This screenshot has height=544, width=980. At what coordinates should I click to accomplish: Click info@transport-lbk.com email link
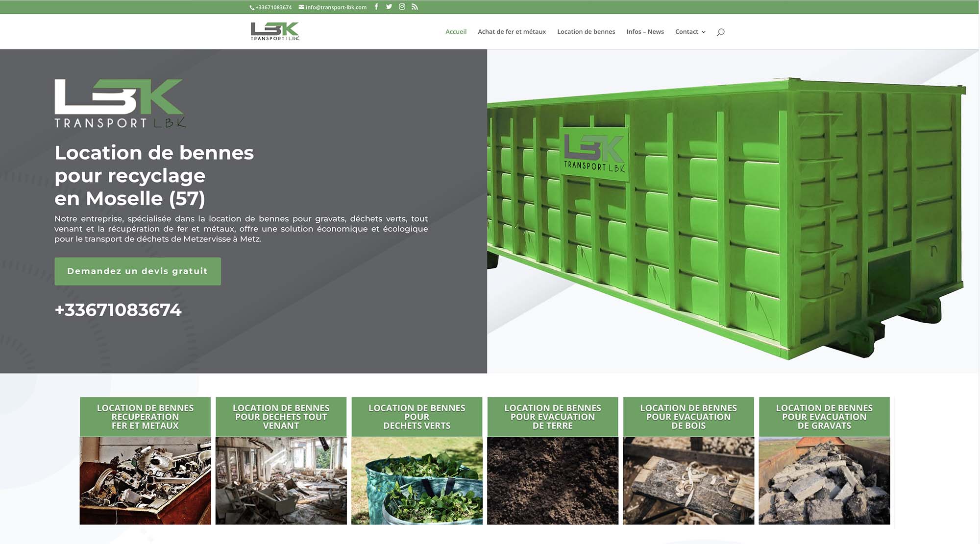[336, 7]
